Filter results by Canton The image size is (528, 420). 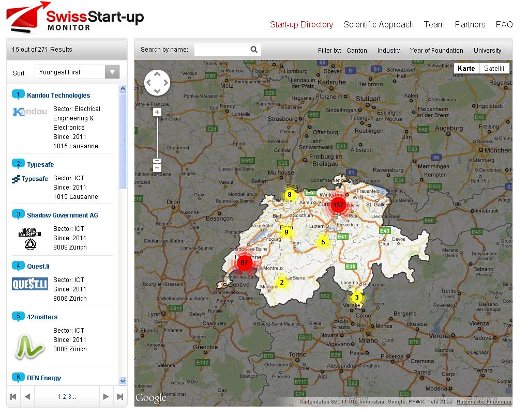point(357,51)
